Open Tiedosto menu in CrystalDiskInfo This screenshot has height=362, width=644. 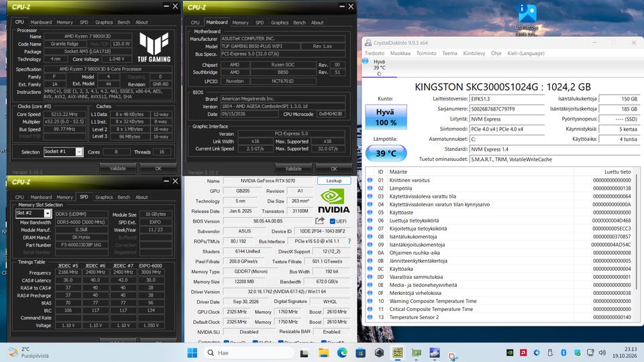(374, 54)
